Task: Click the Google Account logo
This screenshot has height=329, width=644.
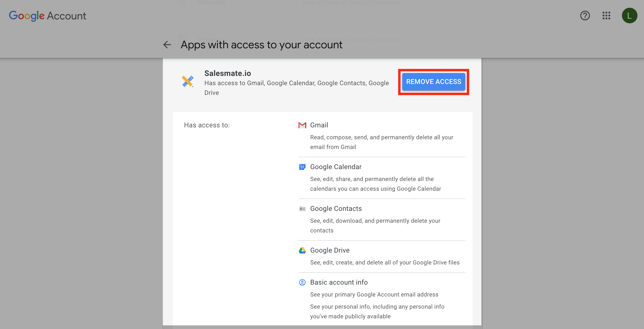Action: 48,16
